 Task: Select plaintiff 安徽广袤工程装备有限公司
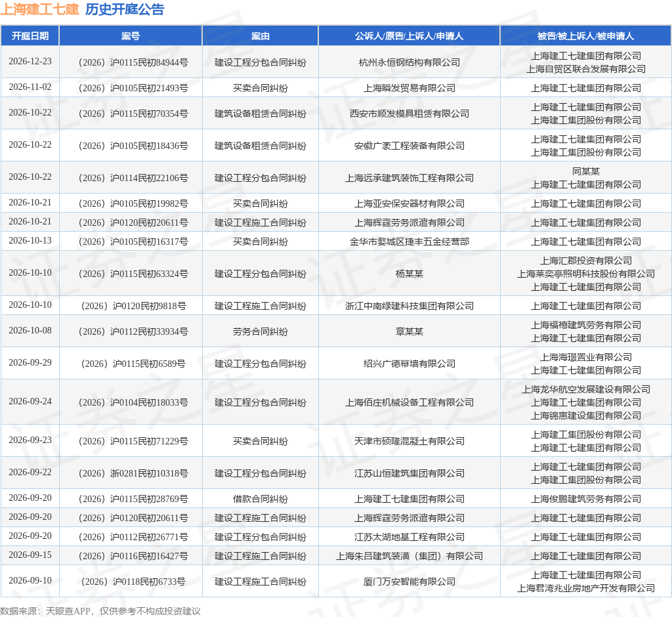pyautogui.click(x=409, y=146)
